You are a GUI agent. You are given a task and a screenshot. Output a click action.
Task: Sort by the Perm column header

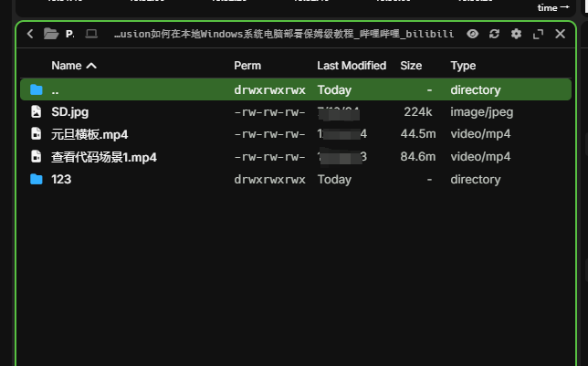tap(247, 66)
